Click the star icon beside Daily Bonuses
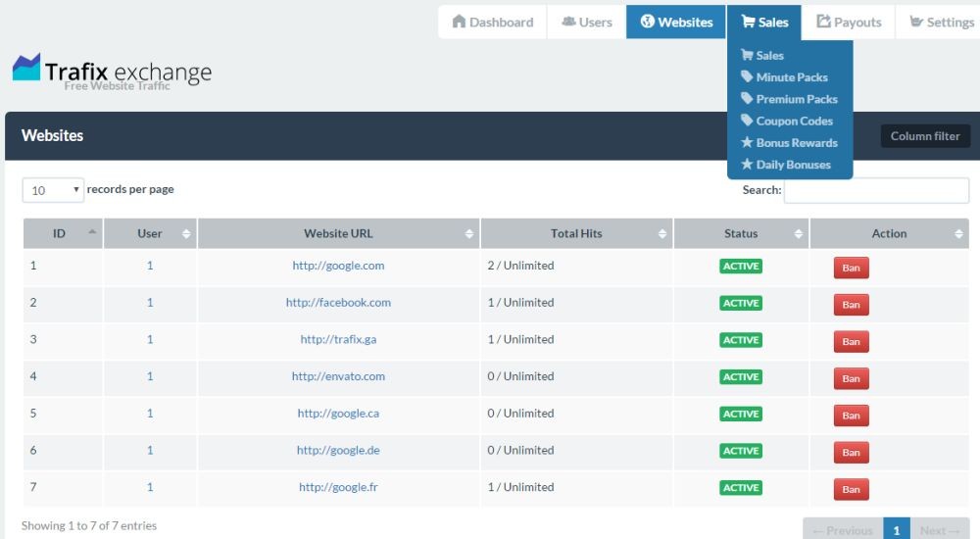This screenshot has width=980, height=539. coord(747,165)
